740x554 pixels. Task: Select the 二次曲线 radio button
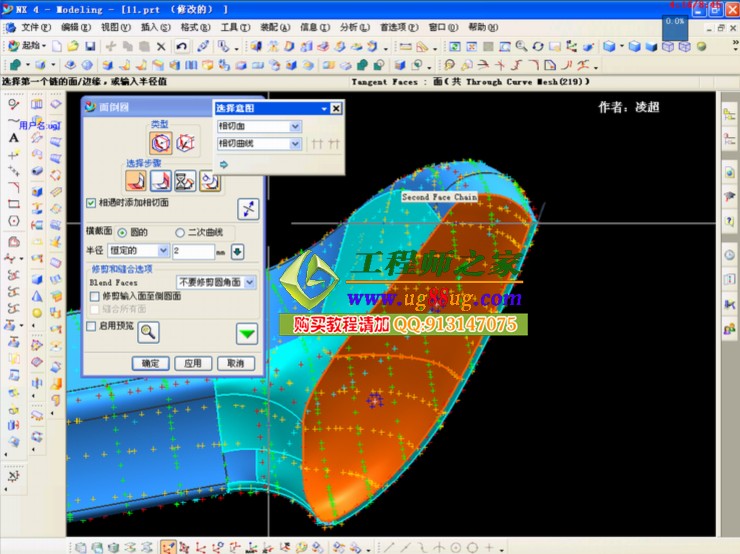180,231
